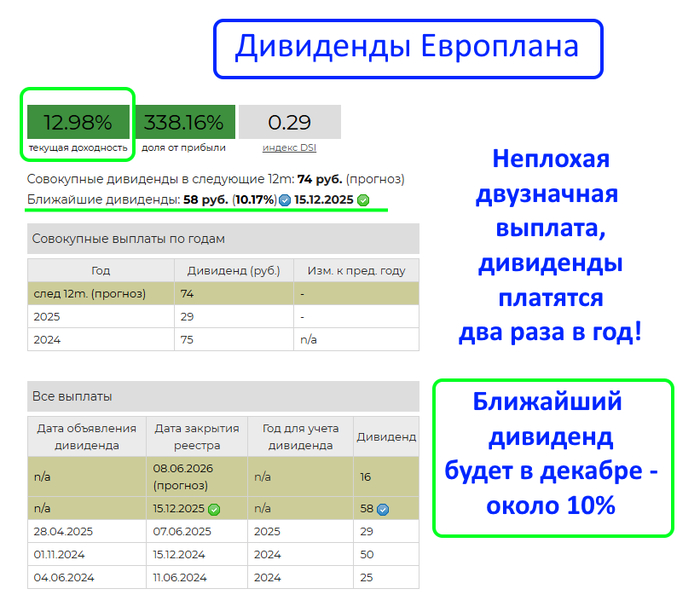This screenshot has height=612, width=700.
Task: Select the 338.16% доля от прибыли box
Action: [184, 124]
